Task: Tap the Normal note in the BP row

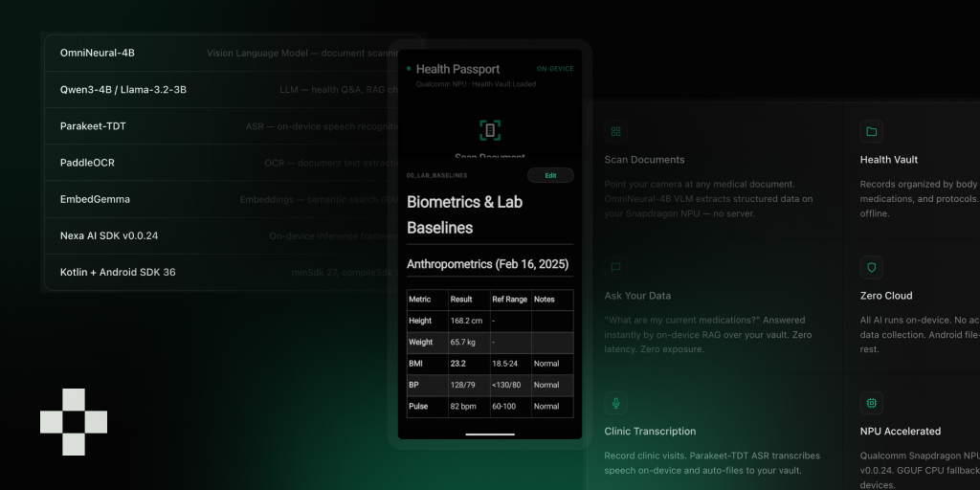Action: [x=546, y=385]
